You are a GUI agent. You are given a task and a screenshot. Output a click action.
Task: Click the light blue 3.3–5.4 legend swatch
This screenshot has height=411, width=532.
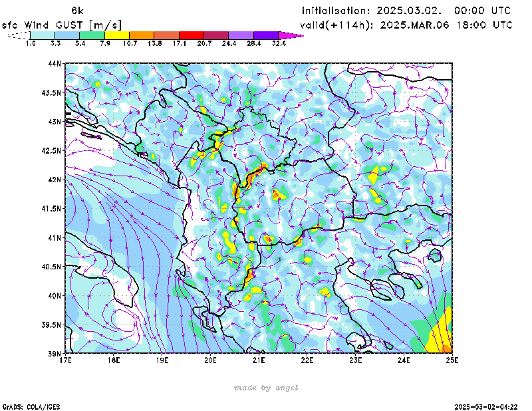click(67, 35)
